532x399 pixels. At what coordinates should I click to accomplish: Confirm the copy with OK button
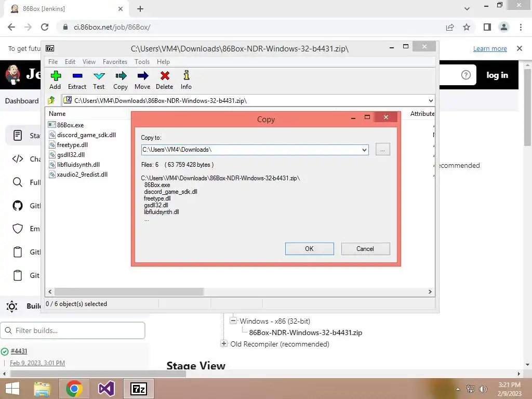(310, 249)
